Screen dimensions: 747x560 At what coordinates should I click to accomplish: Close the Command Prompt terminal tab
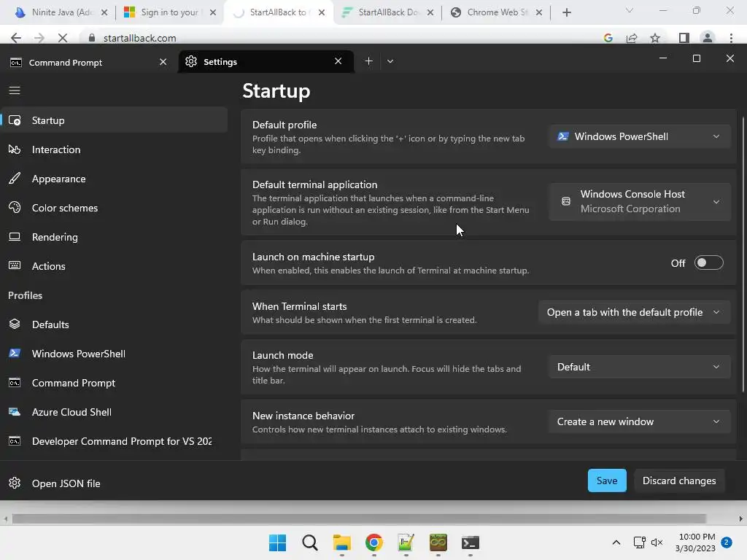pos(163,62)
